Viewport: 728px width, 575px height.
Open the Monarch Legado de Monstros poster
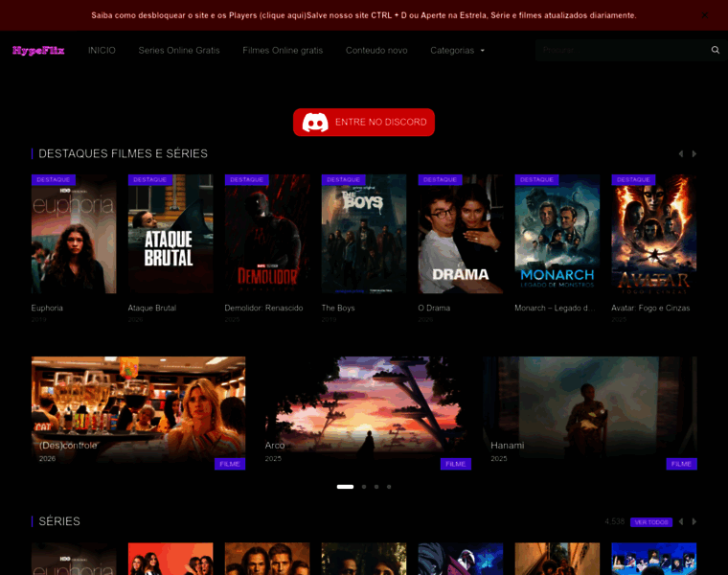(557, 234)
